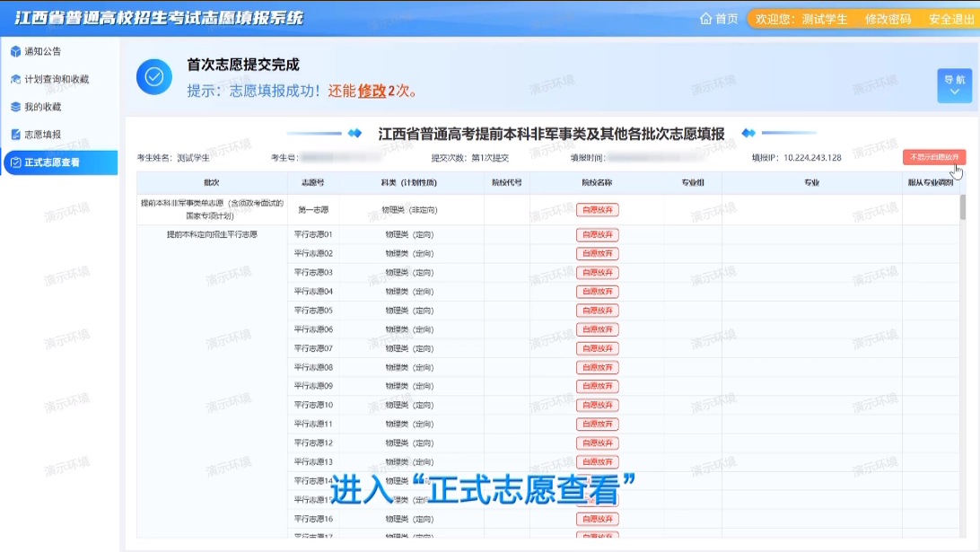Click the 提交次数: 第1次提交 text
980x552 pixels.
(470, 158)
